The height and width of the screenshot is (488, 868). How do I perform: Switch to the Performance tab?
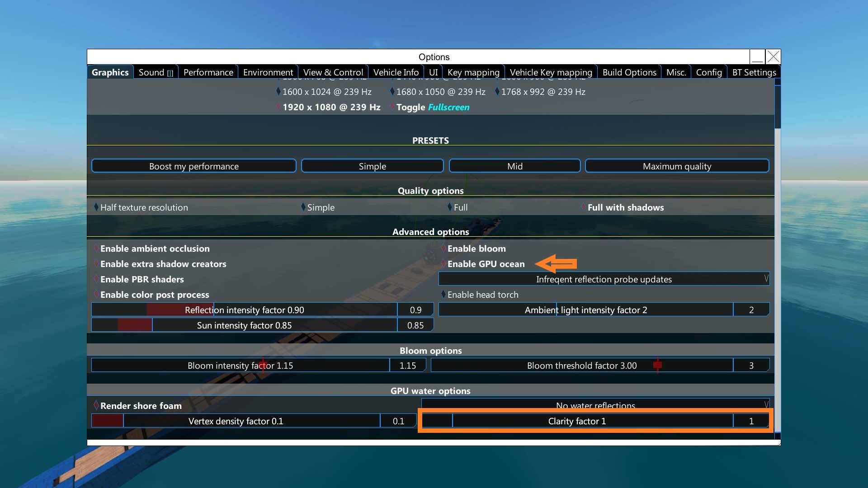pyautogui.click(x=208, y=72)
